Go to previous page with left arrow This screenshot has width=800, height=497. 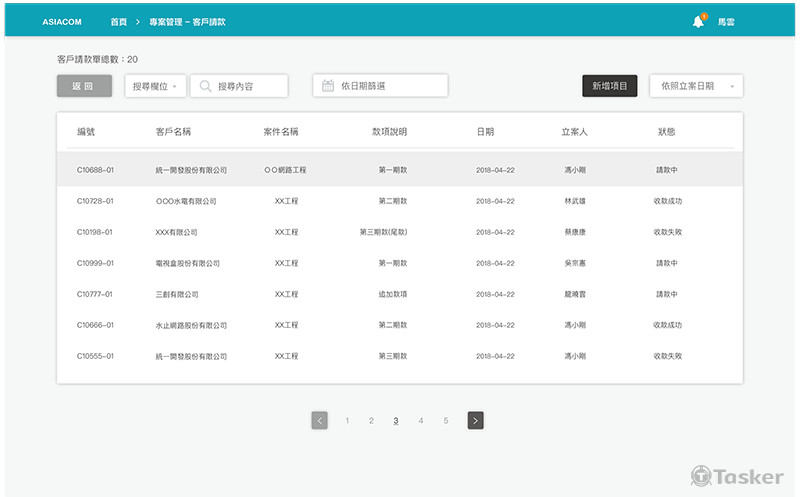(319, 421)
